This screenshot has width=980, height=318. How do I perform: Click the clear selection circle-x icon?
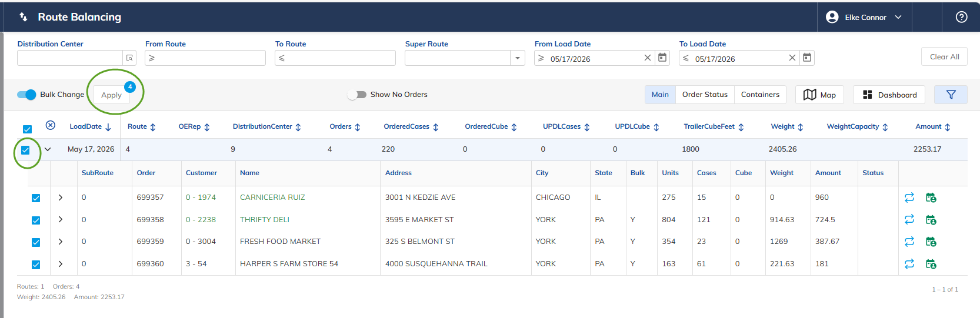click(x=51, y=125)
